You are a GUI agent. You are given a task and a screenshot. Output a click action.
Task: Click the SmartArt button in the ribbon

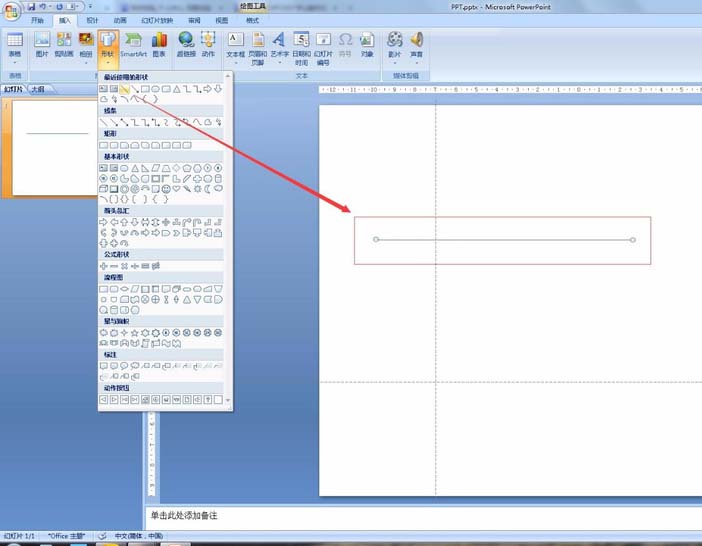tap(133, 45)
